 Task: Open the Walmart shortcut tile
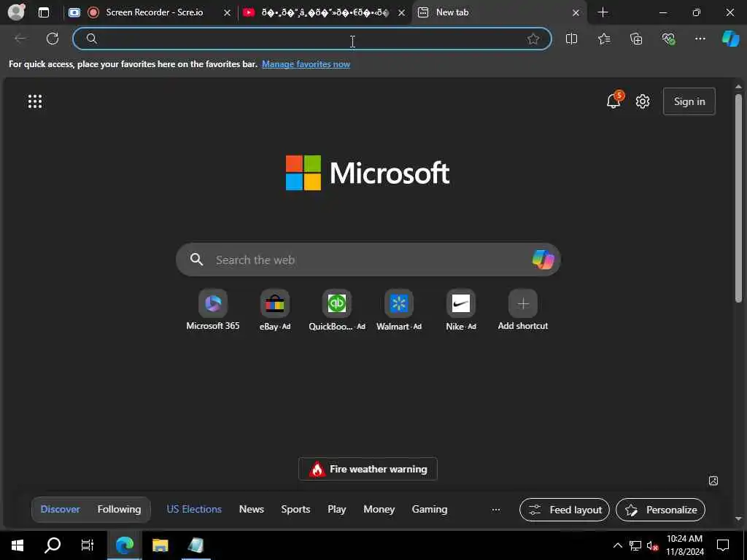tap(399, 310)
